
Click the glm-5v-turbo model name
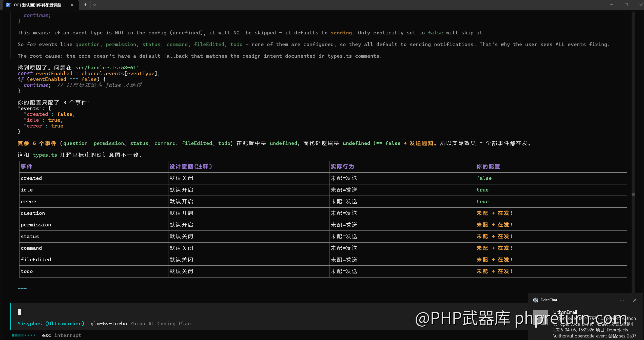coord(109,324)
